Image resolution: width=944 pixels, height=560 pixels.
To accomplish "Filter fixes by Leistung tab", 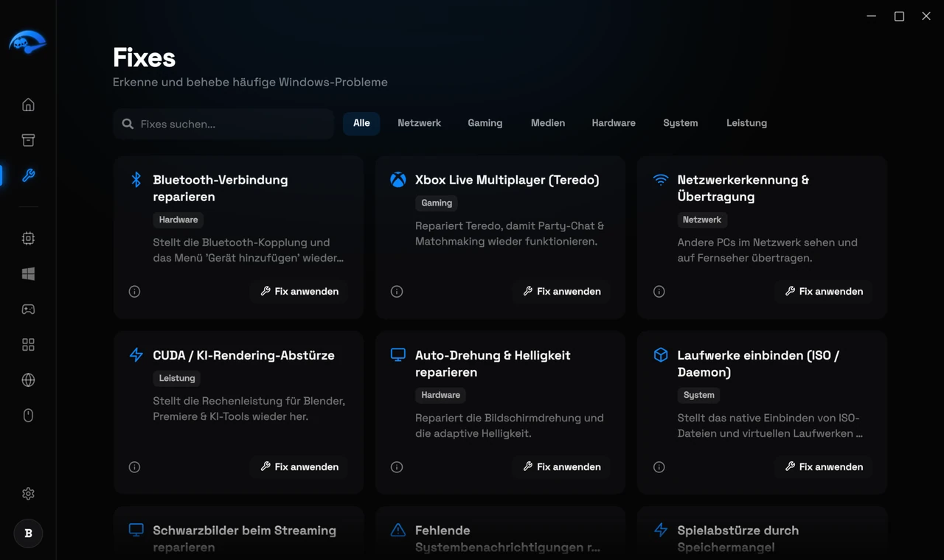I will click(746, 123).
